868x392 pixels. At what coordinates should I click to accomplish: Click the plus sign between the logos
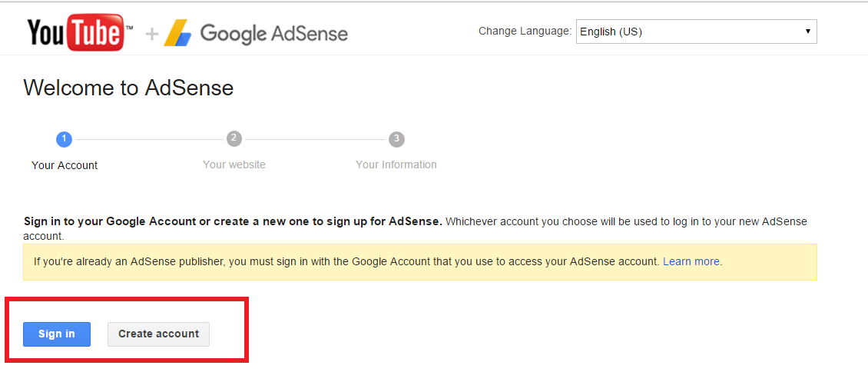(x=152, y=34)
